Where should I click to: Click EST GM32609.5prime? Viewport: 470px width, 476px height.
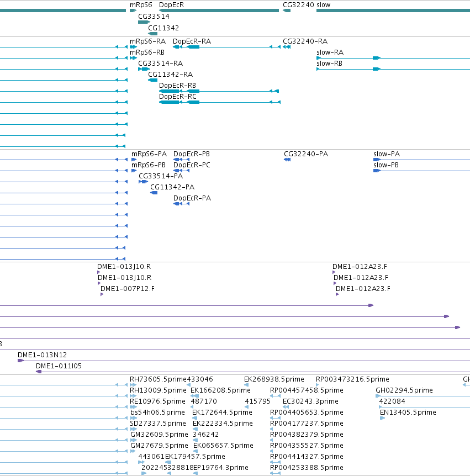(159, 435)
